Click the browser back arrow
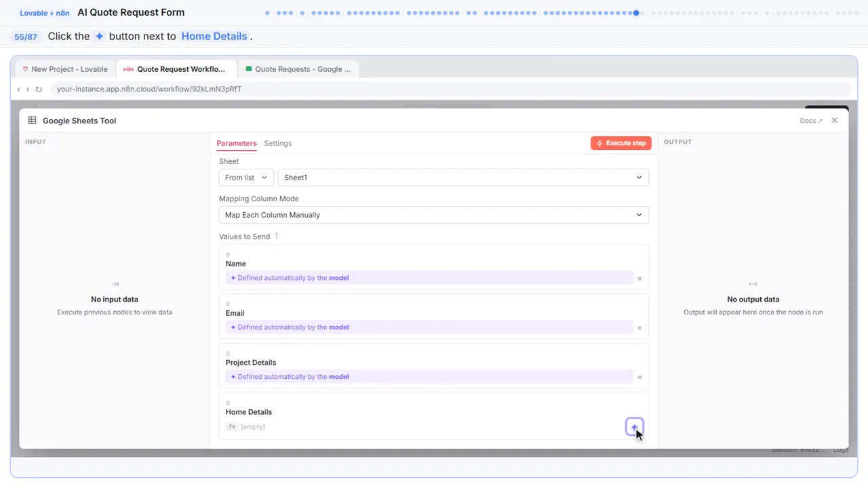 pos(19,89)
